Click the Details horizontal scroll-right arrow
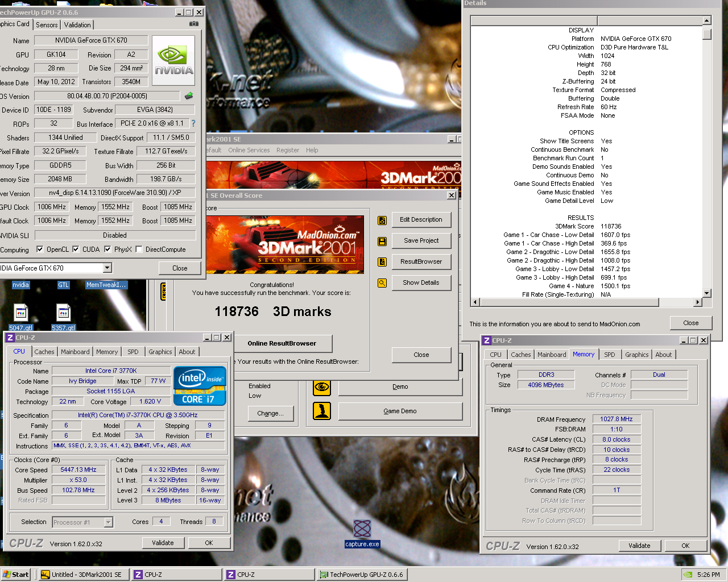Viewport: 728px width, 582px height. [698, 302]
